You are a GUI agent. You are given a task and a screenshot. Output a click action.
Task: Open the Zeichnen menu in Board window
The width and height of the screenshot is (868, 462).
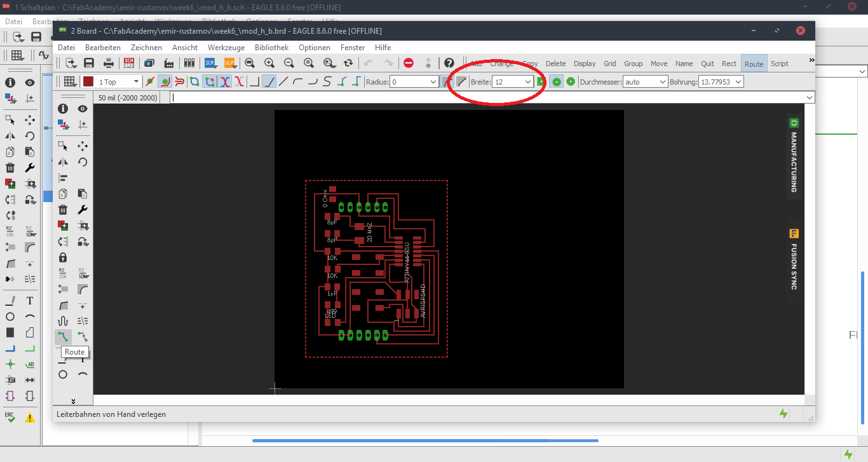point(146,48)
